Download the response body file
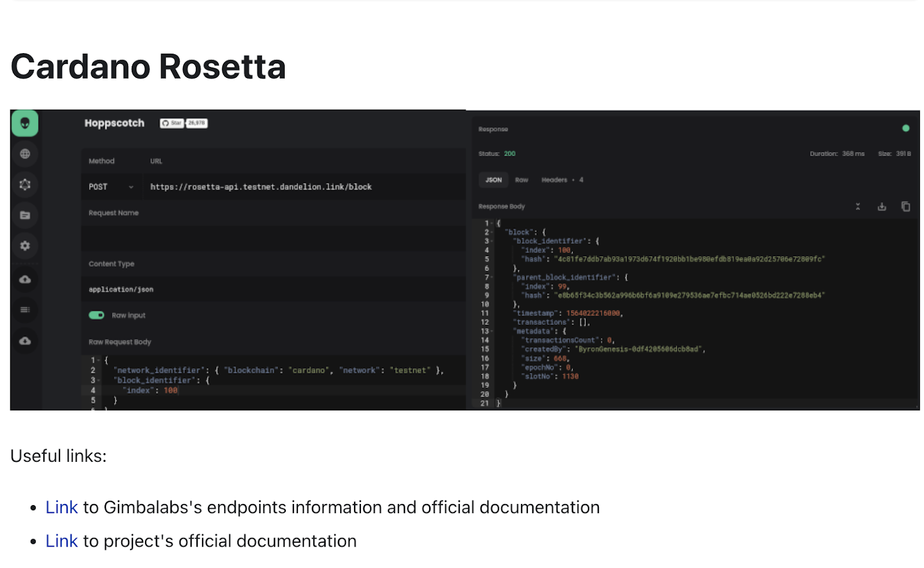The width and height of the screenshot is (924, 568). (x=882, y=207)
